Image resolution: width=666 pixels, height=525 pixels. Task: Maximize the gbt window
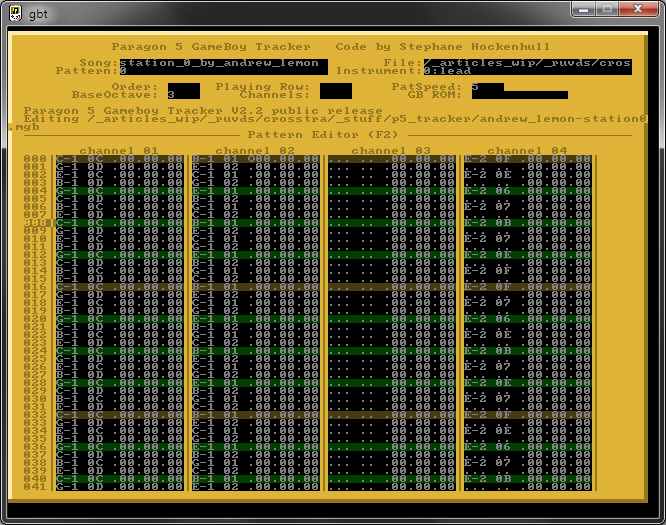(607, 9)
